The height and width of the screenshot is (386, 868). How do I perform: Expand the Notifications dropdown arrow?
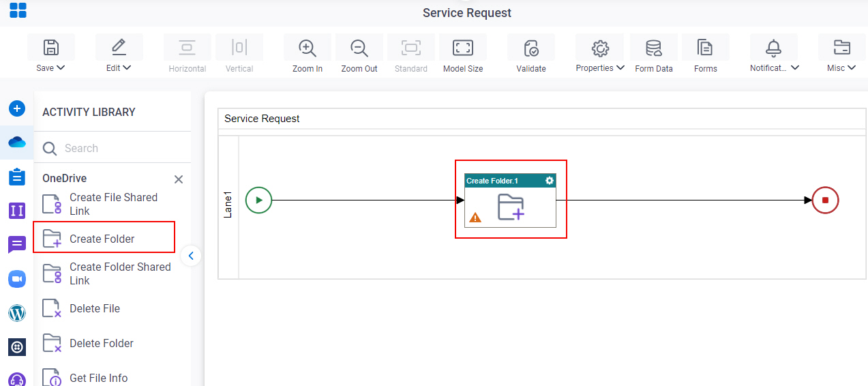coord(795,68)
